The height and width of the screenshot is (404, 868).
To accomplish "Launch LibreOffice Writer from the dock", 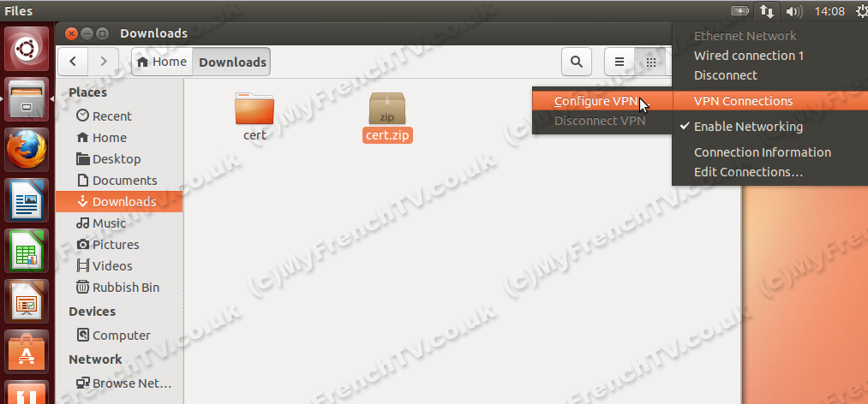I will (x=27, y=199).
